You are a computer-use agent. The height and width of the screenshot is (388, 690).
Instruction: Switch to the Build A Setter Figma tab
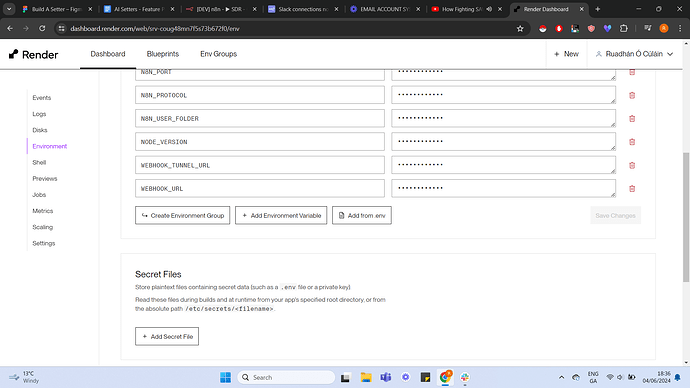coord(58,9)
